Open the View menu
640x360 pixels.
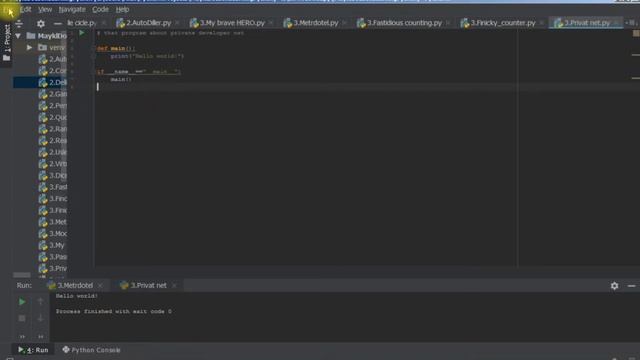[45, 9]
